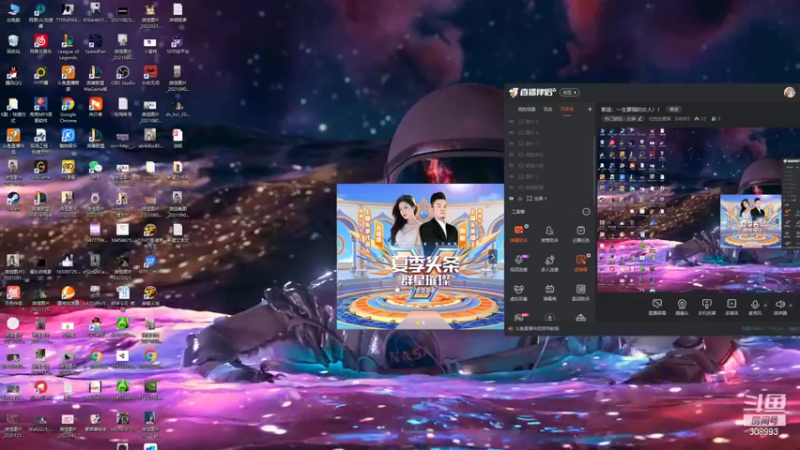Open the red NetEase Cloud Music desktop shortcut

41,44
